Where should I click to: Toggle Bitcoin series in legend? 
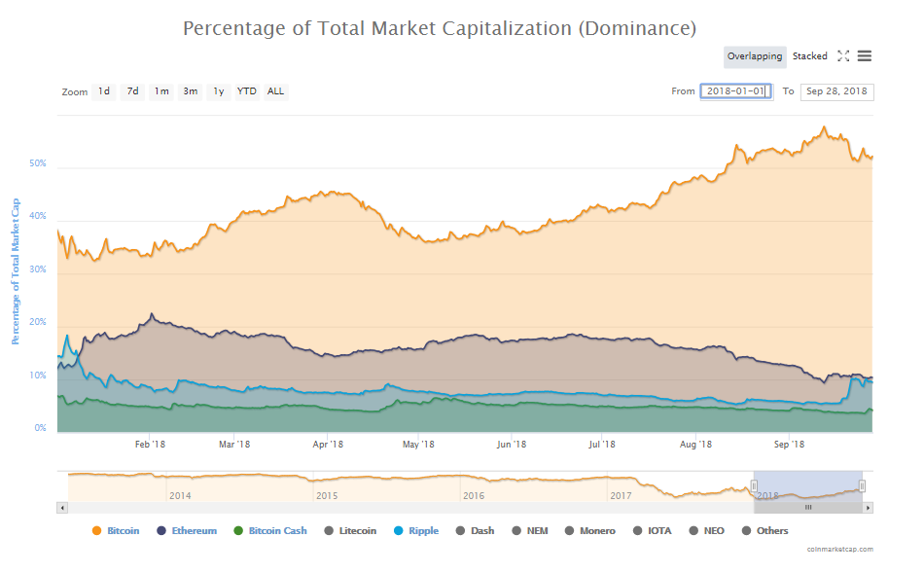pyautogui.click(x=116, y=531)
